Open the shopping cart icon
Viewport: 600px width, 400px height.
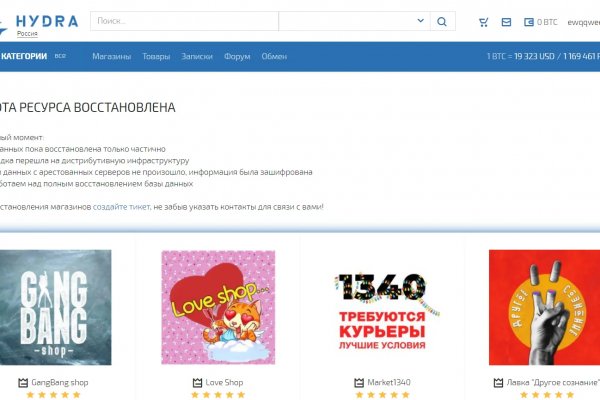tap(484, 22)
